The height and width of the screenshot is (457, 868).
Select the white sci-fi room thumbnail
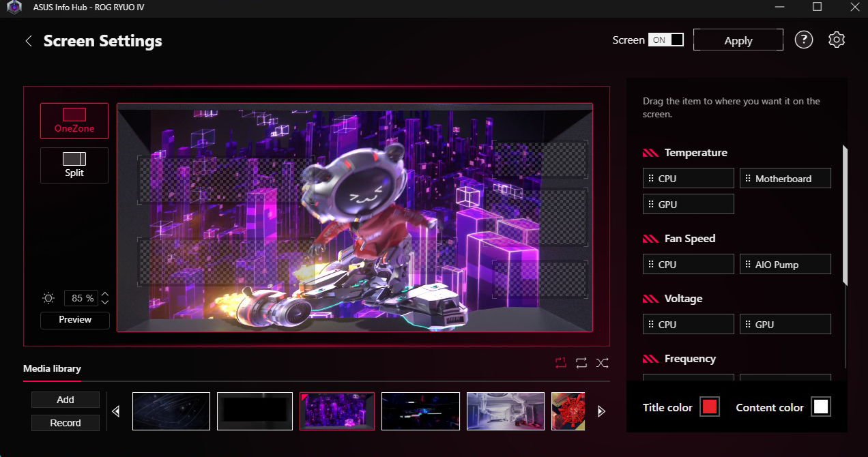click(x=506, y=411)
